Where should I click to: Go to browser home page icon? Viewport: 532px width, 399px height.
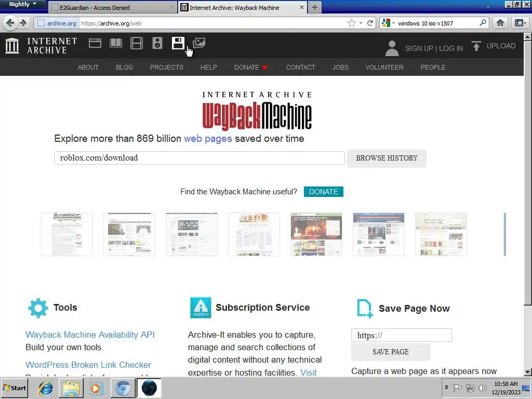pyautogui.click(x=500, y=23)
